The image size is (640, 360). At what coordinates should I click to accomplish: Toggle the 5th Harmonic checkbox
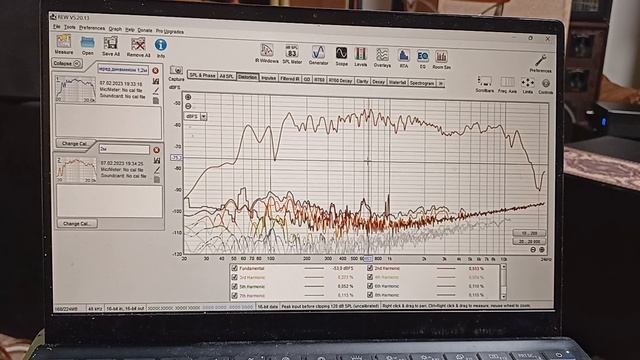pyautogui.click(x=234, y=286)
